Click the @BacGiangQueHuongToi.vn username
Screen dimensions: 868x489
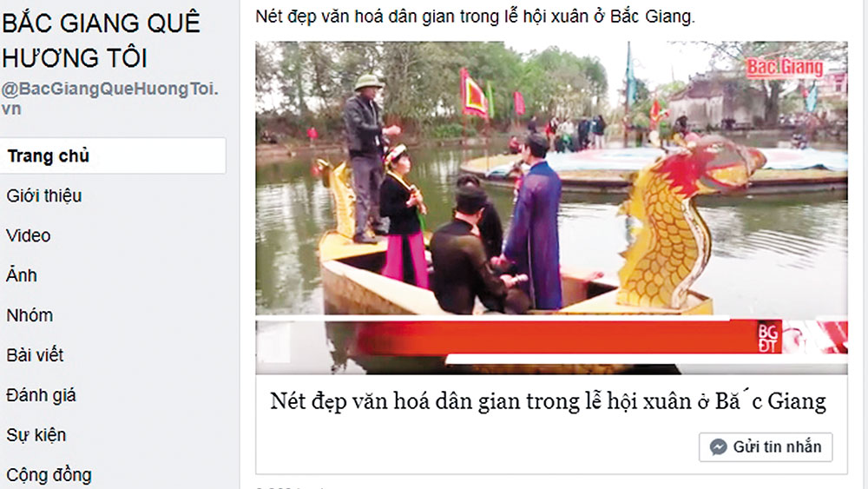pyautogui.click(x=109, y=98)
